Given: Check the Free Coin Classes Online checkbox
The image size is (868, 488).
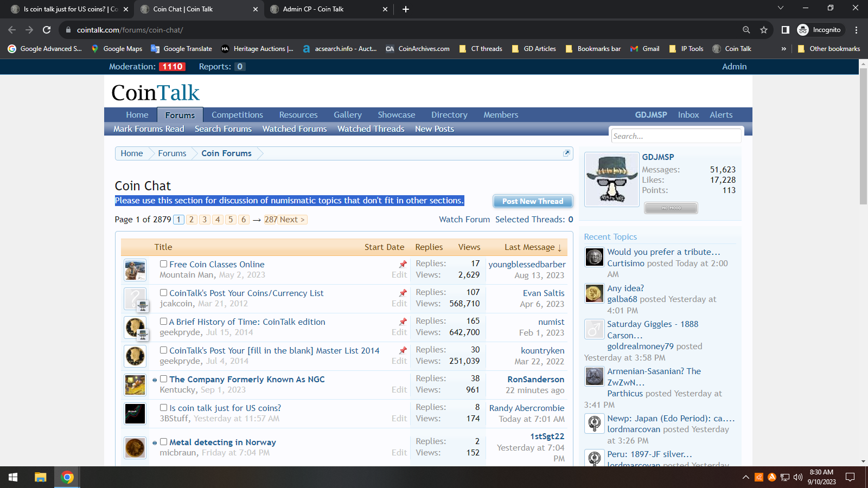Looking at the screenshot, I should point(163,264).
